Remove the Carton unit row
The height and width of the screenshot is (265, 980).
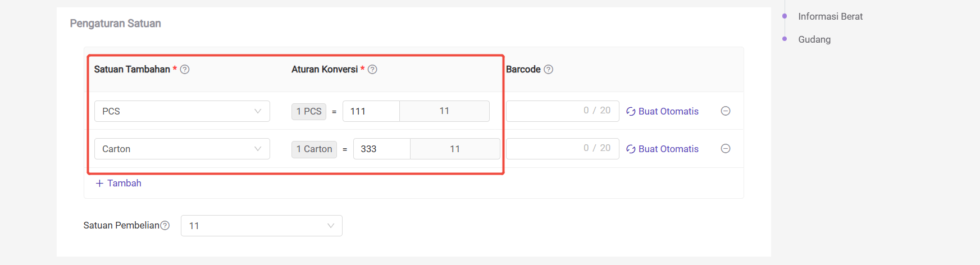726,149
